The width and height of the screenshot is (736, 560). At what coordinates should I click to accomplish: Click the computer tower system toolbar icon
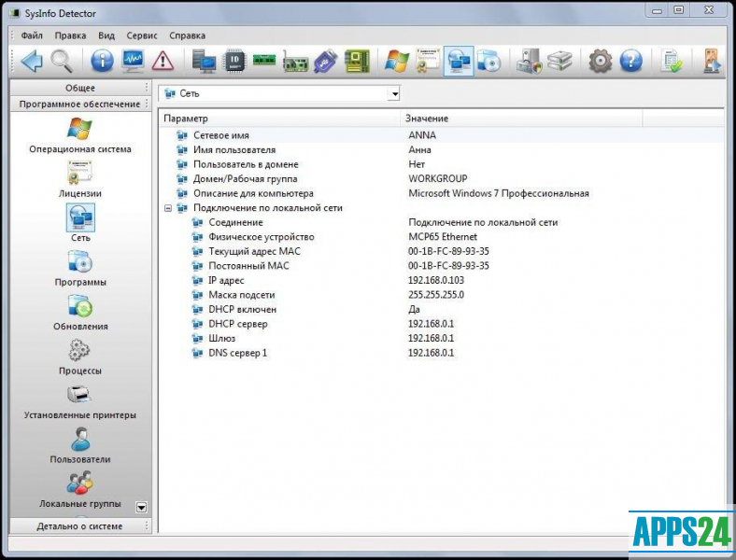pos(204,61)
